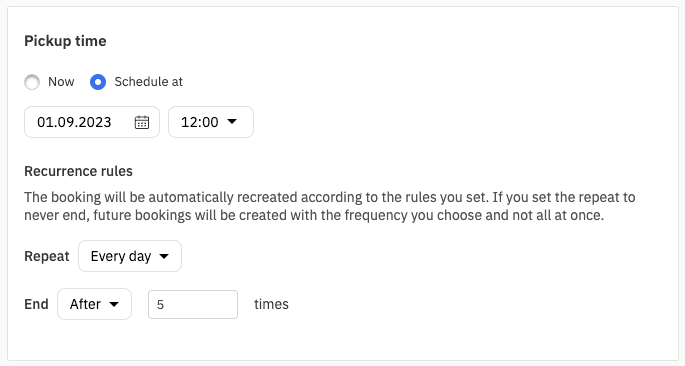Click the "Pickup time" heading
685x366 pixels.
[65, 41]
